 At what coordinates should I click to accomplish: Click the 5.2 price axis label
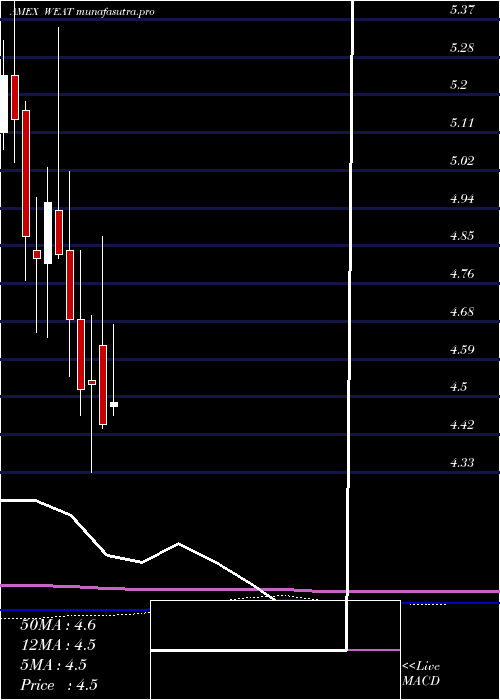[459, 85]
